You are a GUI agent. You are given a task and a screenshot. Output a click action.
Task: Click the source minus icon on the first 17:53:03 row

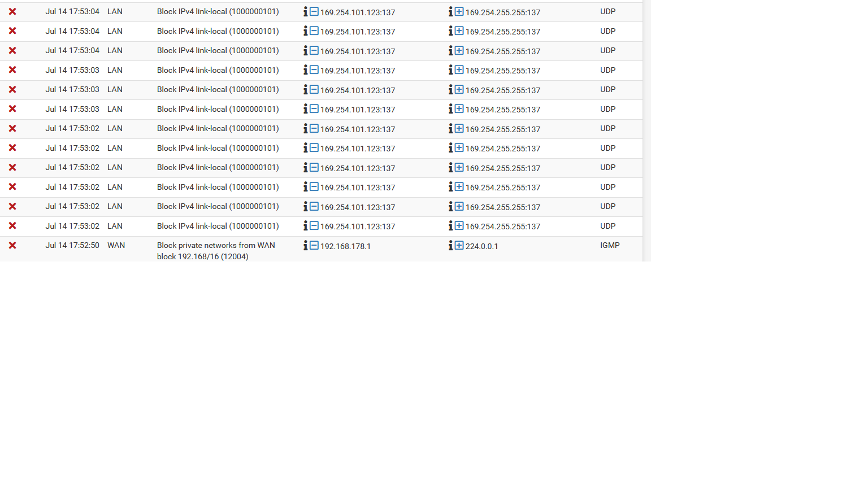(x=314, y=70)
